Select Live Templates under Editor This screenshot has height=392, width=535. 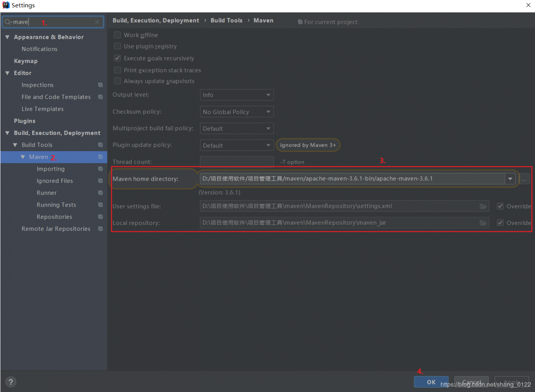(43, 109)
